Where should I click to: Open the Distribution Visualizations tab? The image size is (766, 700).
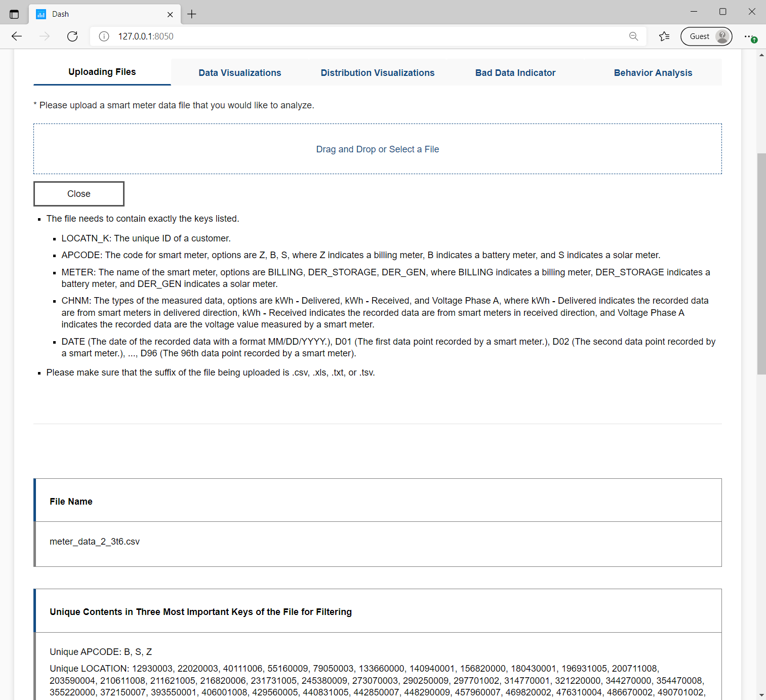pyautogui.click(x=377, y=73)
